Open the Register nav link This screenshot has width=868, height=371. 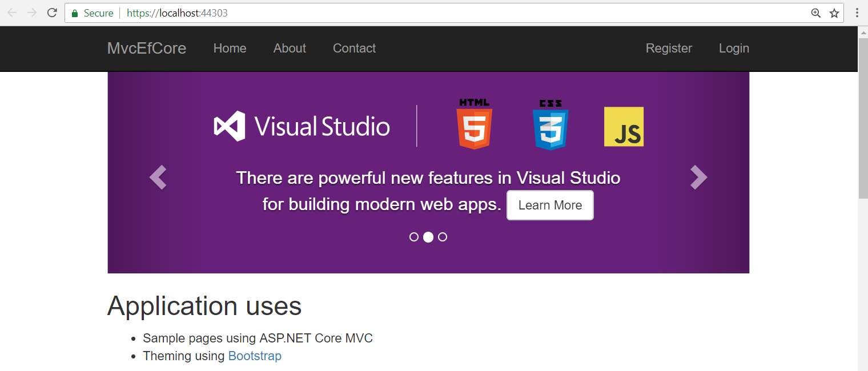[x=669, y=49]
